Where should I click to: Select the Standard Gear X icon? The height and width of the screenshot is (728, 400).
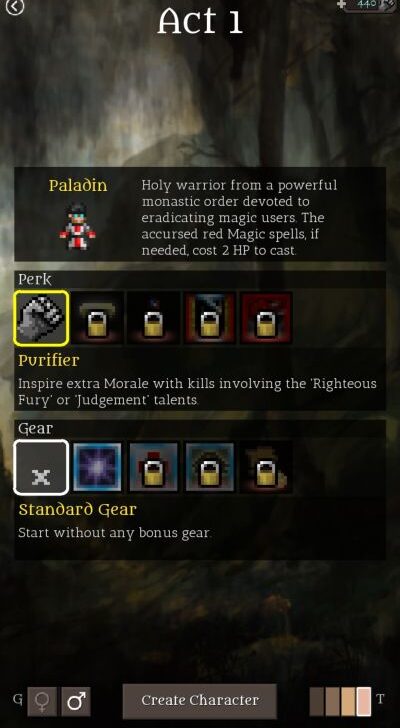click(41, 468)
